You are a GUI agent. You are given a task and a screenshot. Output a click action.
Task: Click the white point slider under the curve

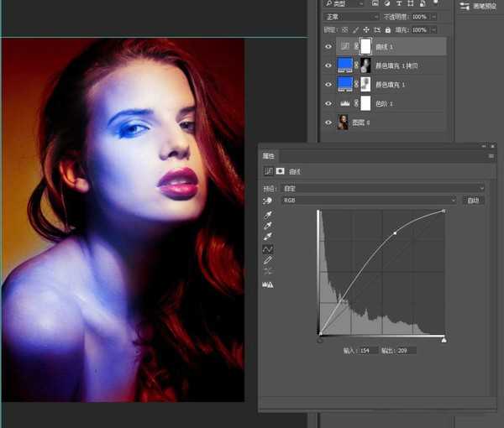[444, 339]
